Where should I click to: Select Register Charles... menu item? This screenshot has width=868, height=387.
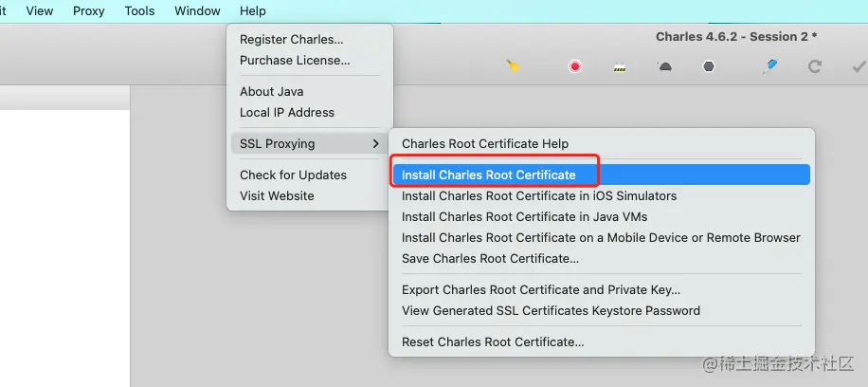click(310, 40)
